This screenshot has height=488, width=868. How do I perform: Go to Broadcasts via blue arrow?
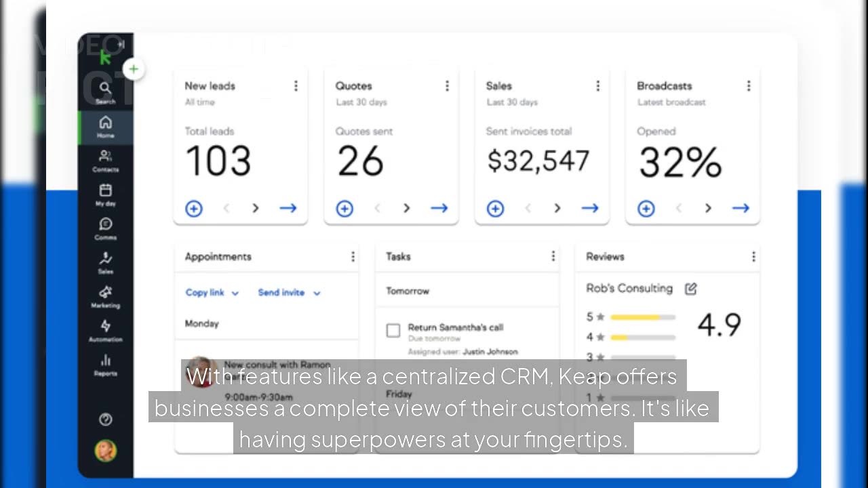click(x=741, y=208)
